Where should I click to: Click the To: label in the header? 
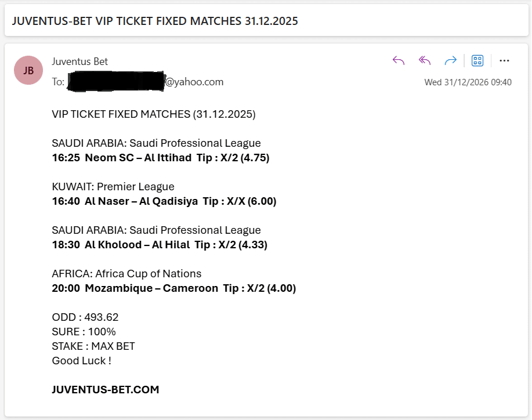click(60, 82)
